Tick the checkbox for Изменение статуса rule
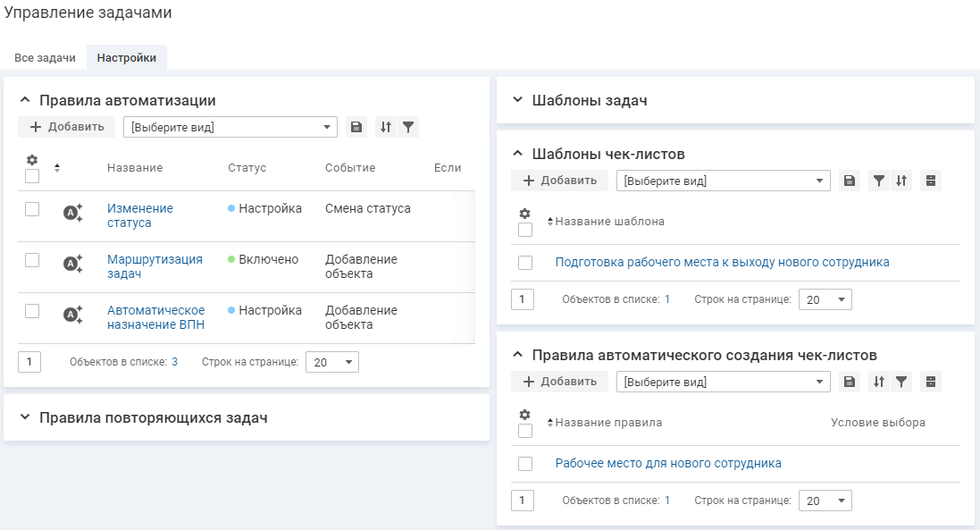This screenshot has width=980, height=530. (32, 209)
